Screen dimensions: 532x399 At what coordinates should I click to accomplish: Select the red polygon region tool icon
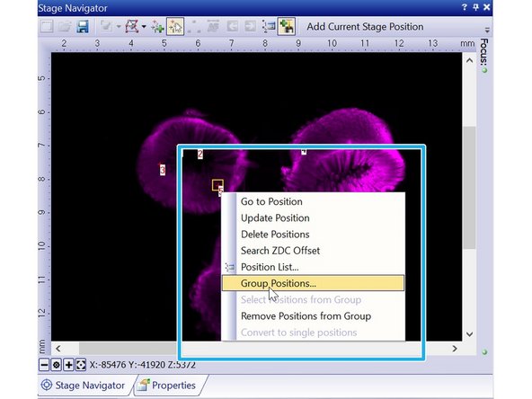click(x=131, y=26)
